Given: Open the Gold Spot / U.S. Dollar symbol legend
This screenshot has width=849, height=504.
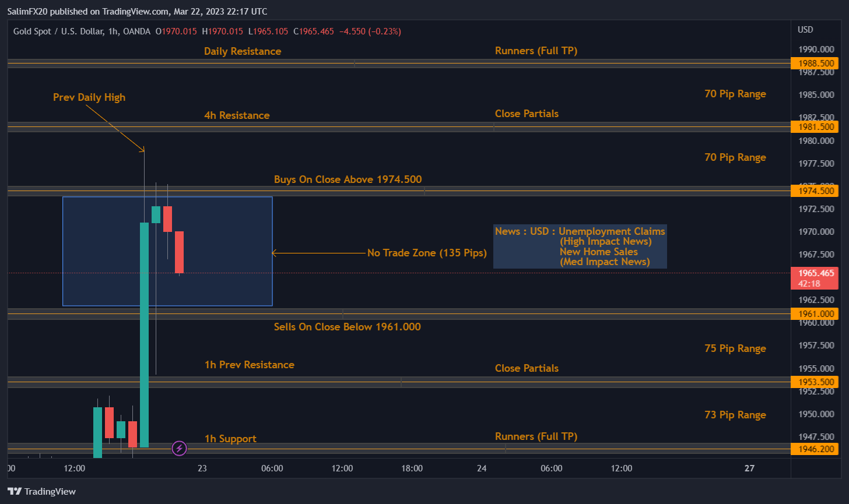Looking at the screenshot, I should [x=58, y=31].
